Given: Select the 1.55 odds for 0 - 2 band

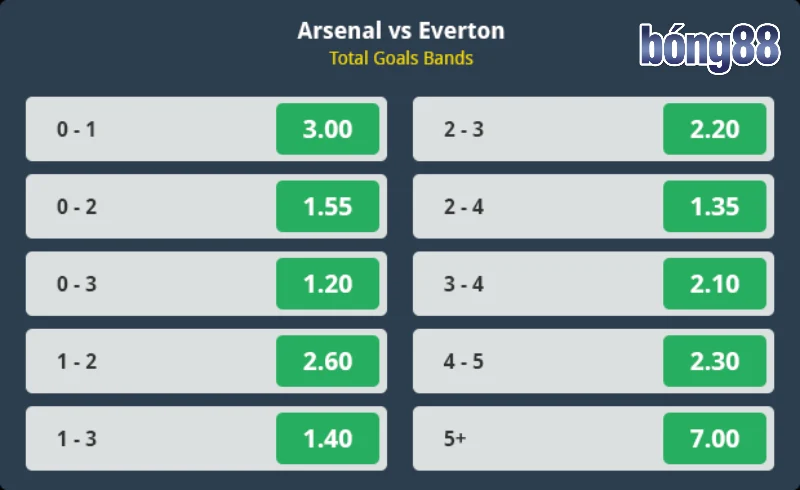Looking at the screenshot, I should pyautogui.click(x=328, y=207).
